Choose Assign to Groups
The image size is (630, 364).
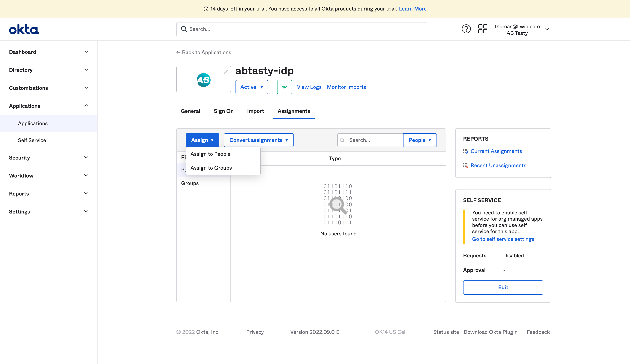tap(223, 168)
